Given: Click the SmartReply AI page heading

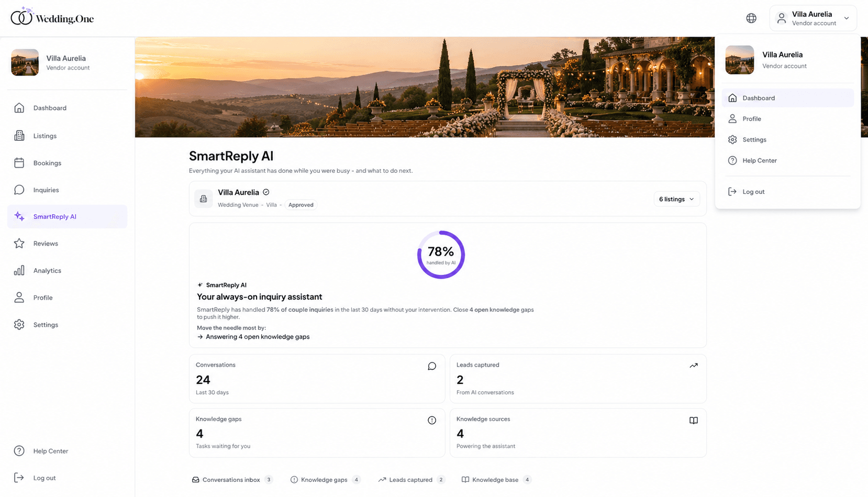Looking at the screenshot, I should coord(231,156).
